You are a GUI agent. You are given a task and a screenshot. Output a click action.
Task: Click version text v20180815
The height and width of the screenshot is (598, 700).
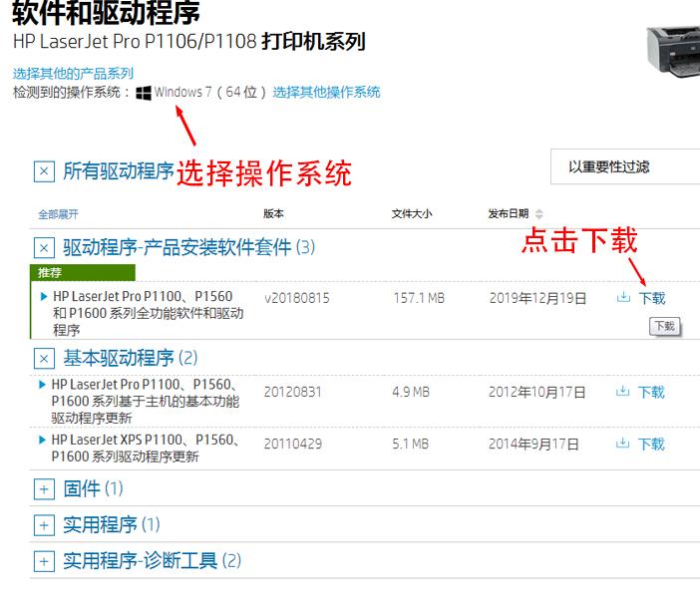297,298
